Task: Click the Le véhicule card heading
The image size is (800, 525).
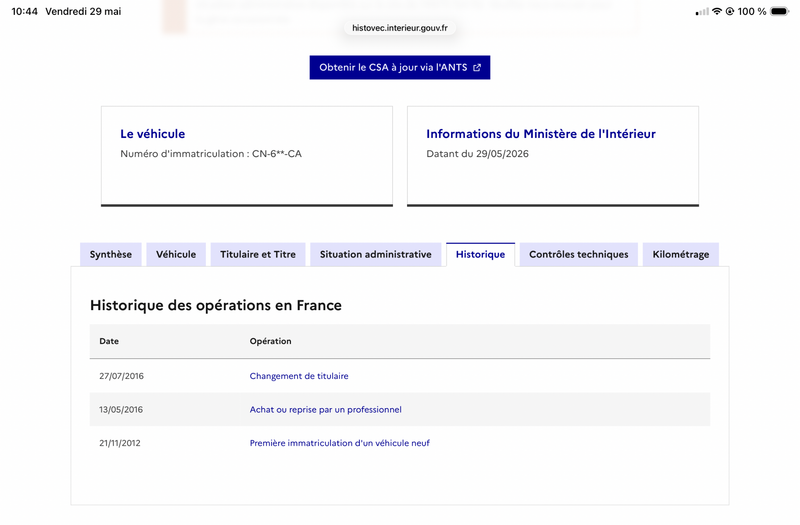Action: 153,134
